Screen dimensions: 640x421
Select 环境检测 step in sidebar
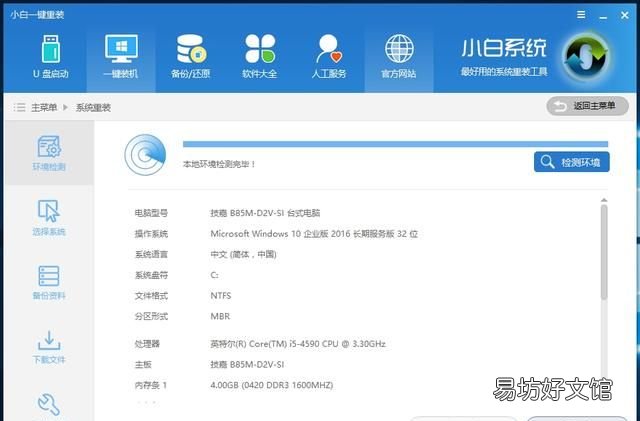[49, 153]
